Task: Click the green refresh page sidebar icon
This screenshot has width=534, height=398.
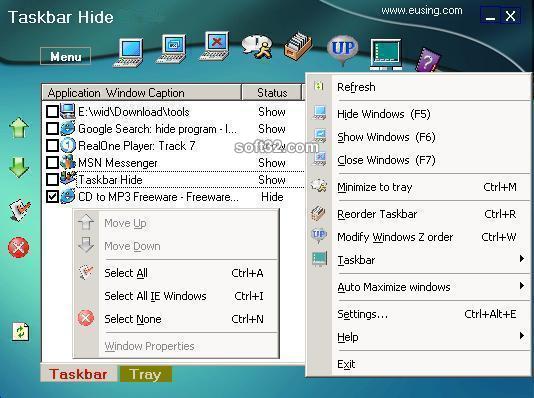Action: [x=21, y=331]
